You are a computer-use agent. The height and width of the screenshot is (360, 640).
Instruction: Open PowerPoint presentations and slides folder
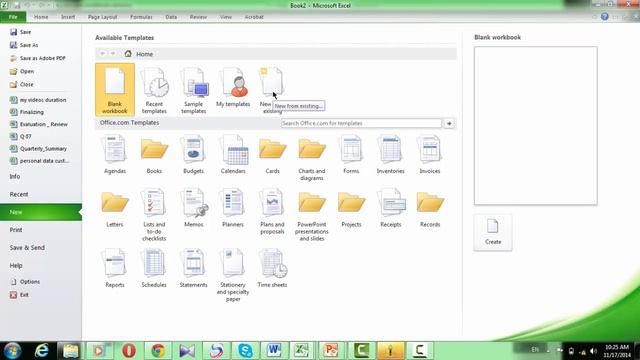point(311,215)
